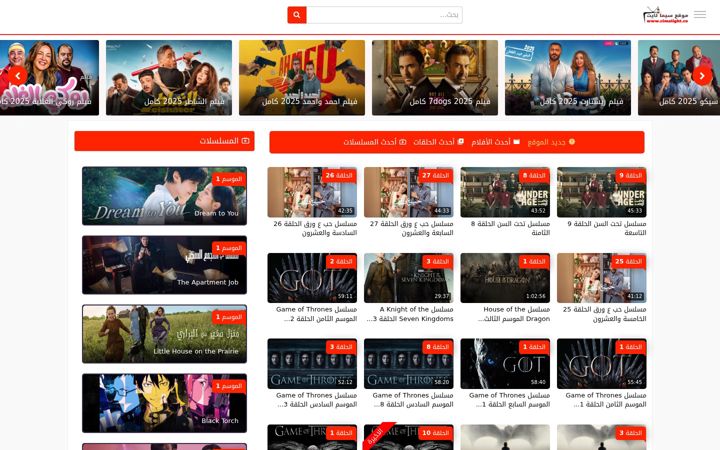Click title link مسلسل حب ع ورق الحلقة 27
Image resolution: width=720 pixels, height=450 pixels.
[411, 228]
